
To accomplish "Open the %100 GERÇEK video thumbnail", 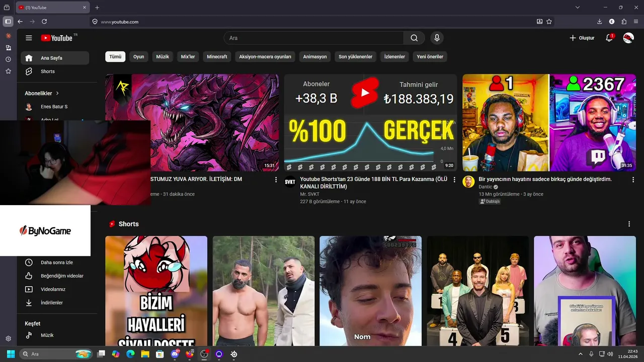I will pyautogui.click(x=370, y=123).
